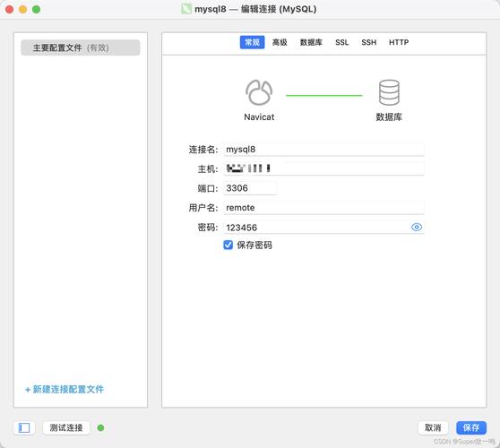The image size is (500, 448).
Task: Close the window with red button
Action: tap(10, 9)
